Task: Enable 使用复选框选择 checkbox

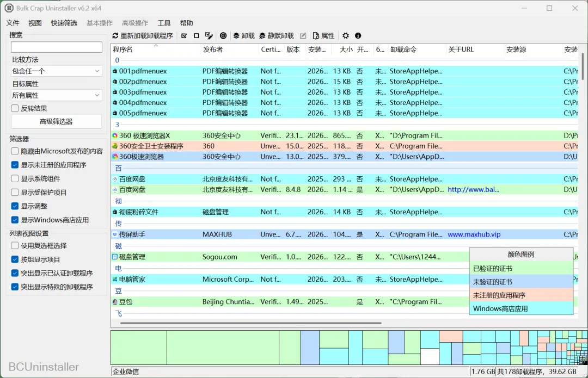Action: point(15,245)
